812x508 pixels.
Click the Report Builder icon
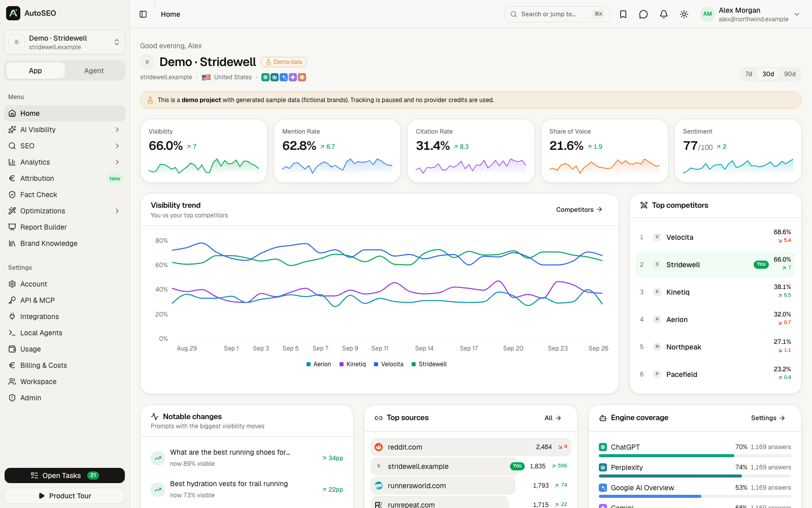point(12,227)
